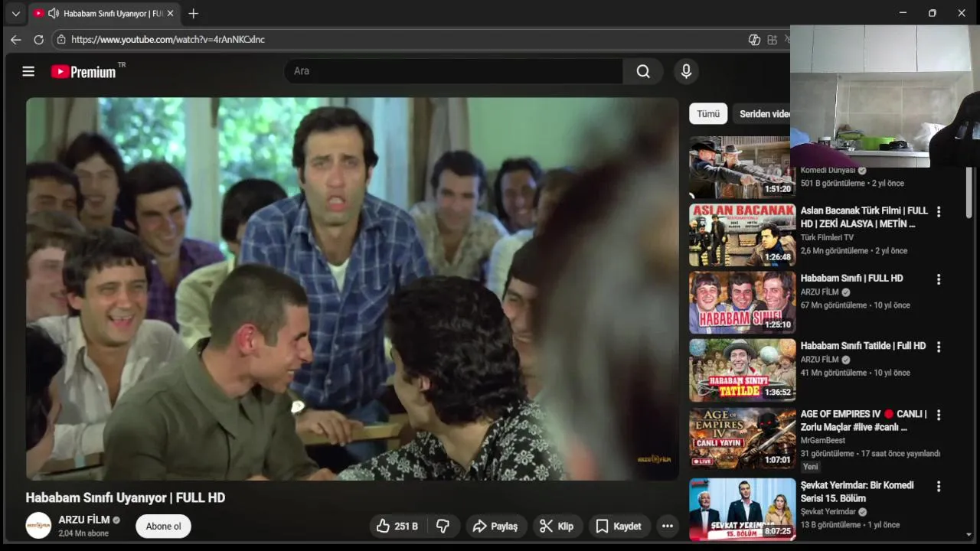Save video with Kaydet button
The image size is (980, 551).
[619, 526]
